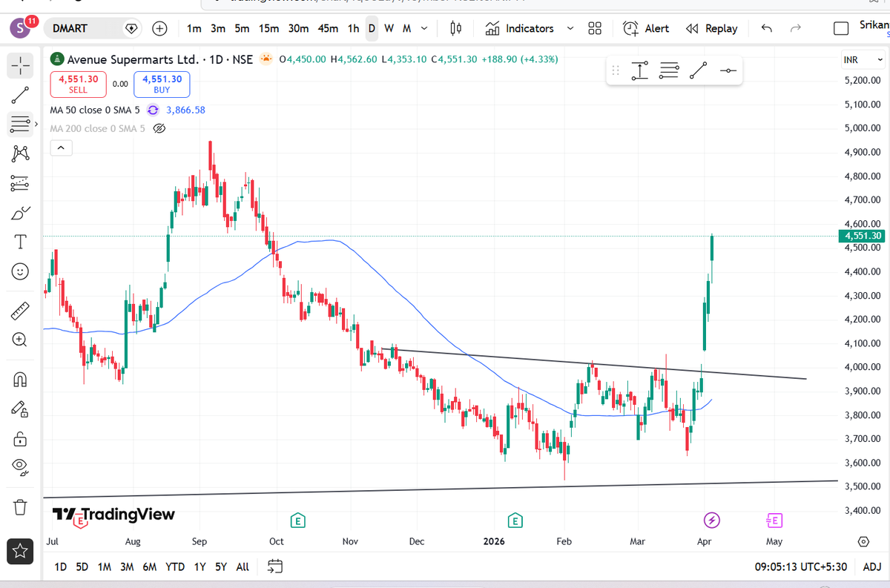Expand the favorite indicators dropdown arrow
Image resolution: width=890 pixels, height=588 pixels.
click(x=570, y=28)
